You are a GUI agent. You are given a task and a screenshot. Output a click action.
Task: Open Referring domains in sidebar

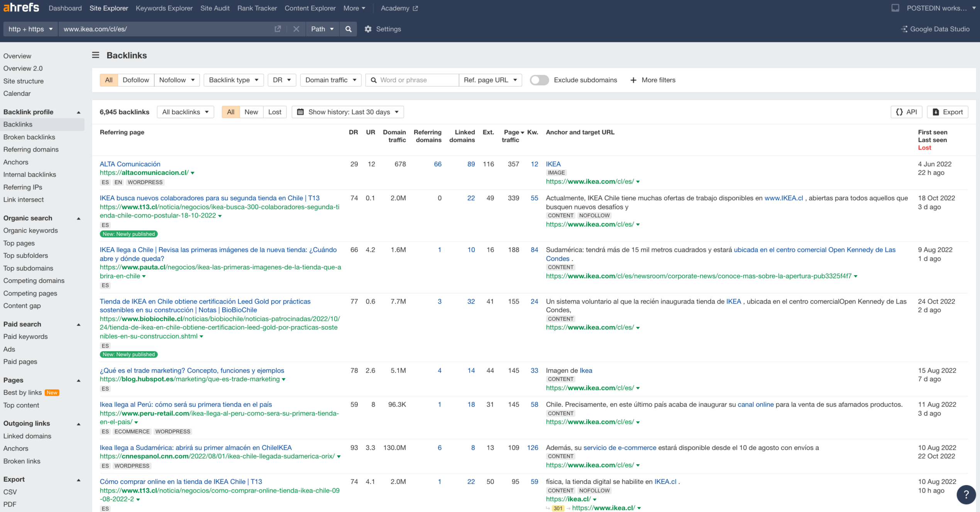tap(31, 149)
